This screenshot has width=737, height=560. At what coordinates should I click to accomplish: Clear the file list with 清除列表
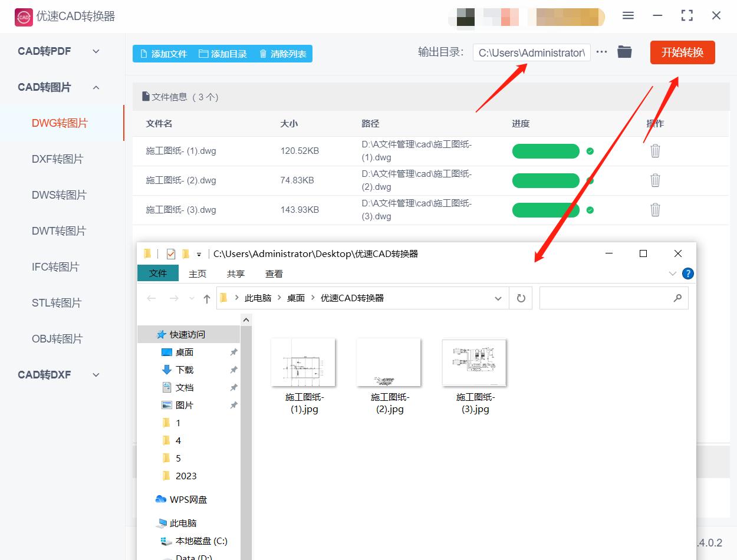(282, 53)
